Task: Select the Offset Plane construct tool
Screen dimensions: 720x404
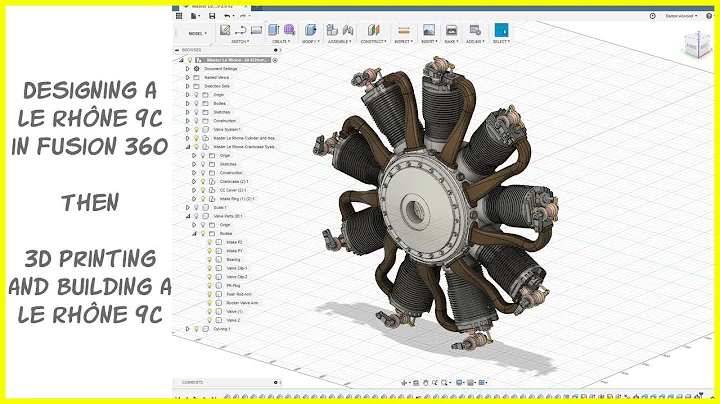Action: pyautogui.click(x=373, y=30)
